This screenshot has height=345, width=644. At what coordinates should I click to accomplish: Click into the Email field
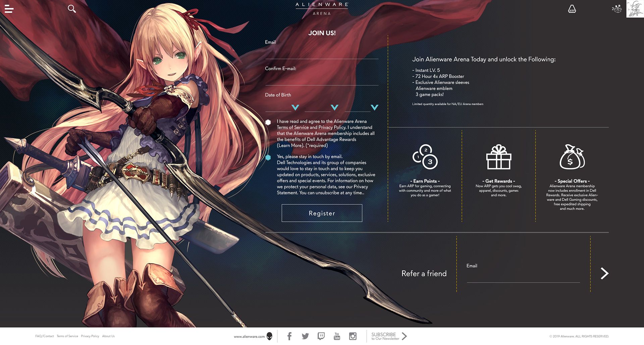[322, 54]
